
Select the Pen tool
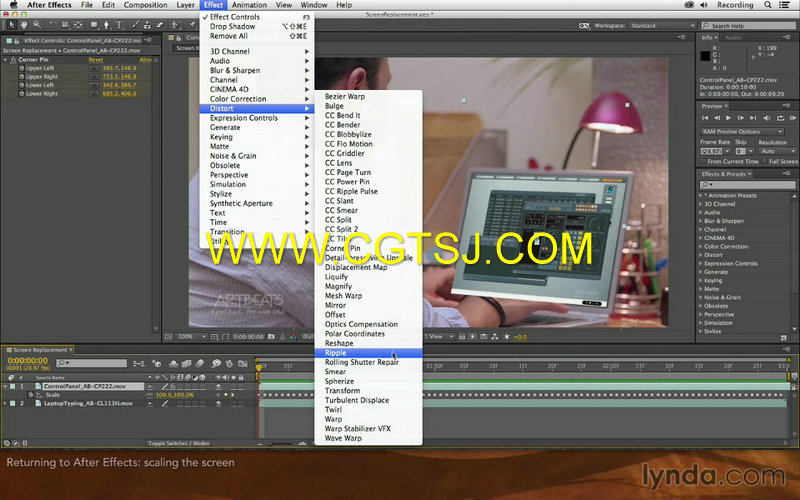106,24
